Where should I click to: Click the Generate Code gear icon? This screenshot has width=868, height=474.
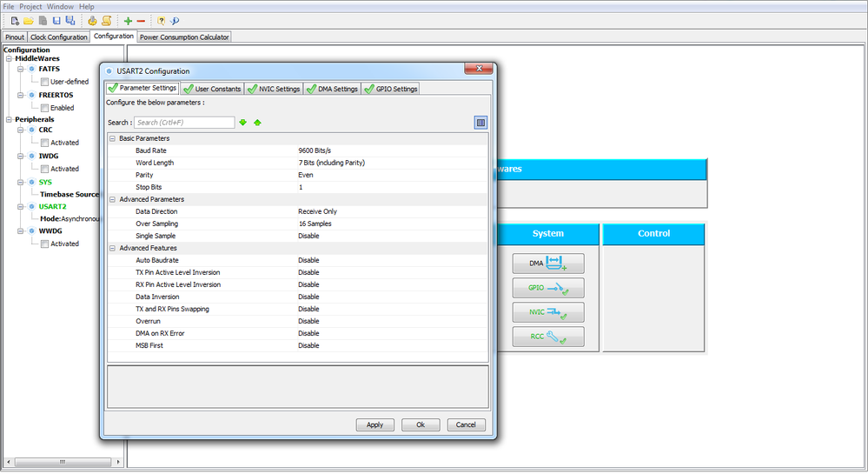click(x=92, y=21)
